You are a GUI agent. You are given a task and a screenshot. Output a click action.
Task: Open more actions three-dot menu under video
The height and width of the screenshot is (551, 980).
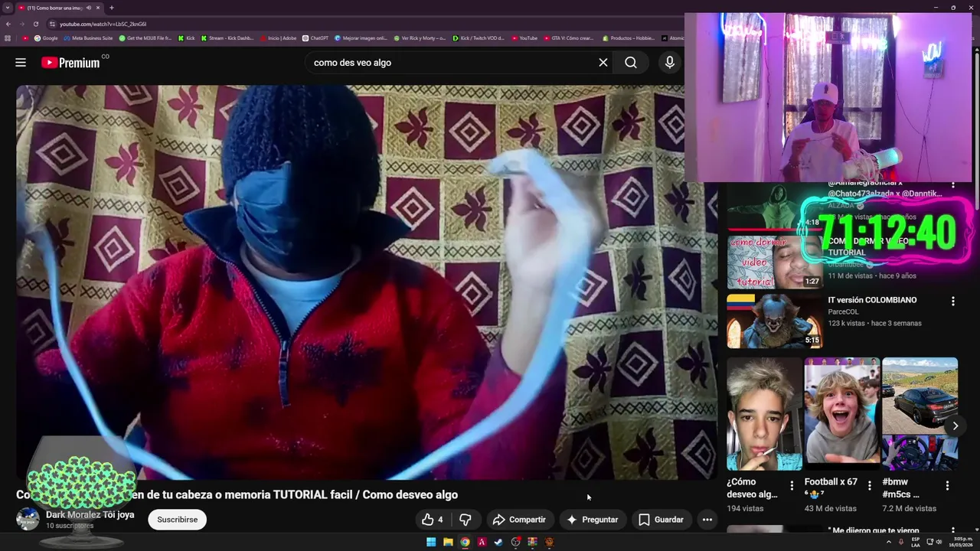tap(707, 520)
